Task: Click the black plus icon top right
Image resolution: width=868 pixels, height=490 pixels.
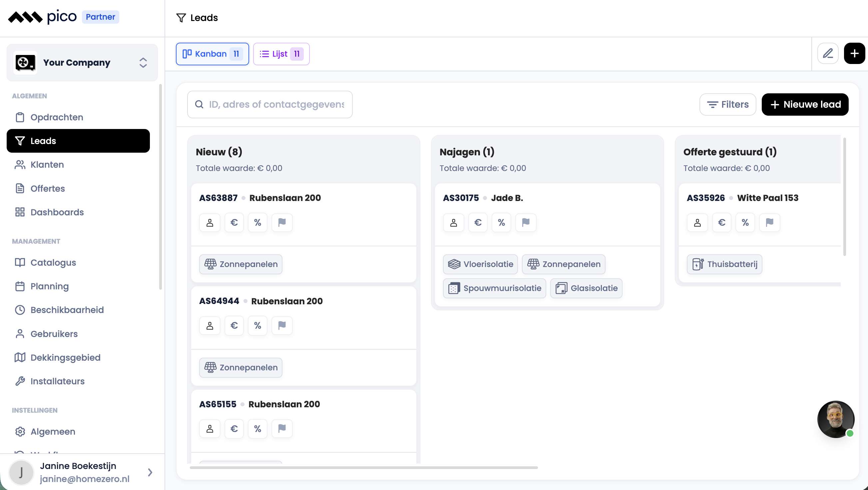Action: (x=854, y=53)
